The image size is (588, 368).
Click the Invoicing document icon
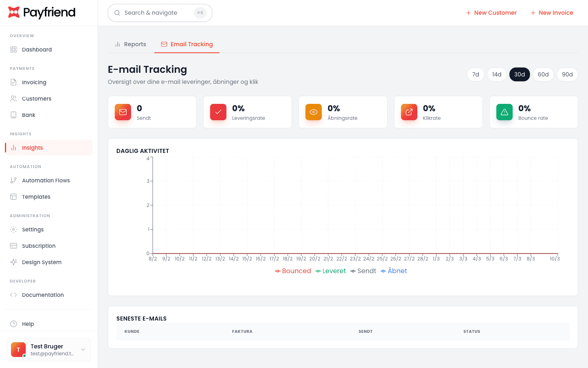(13, 82)
